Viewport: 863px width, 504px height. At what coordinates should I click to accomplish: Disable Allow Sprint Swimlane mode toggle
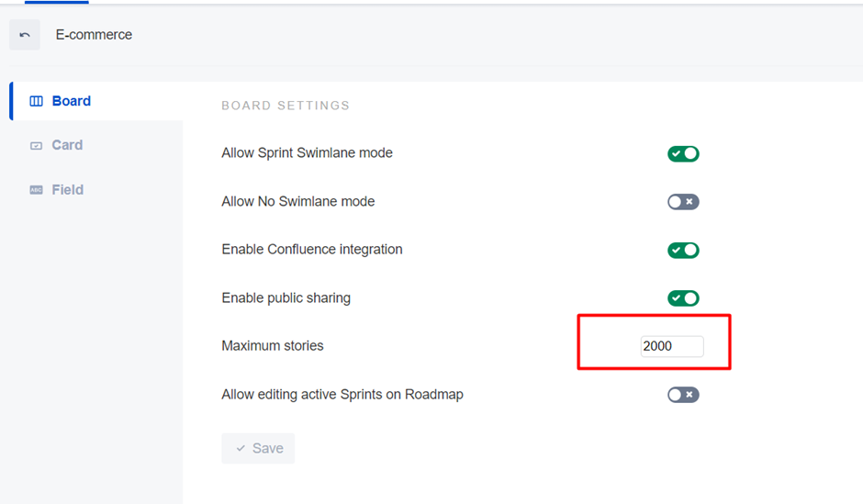(x=683, y=153)
